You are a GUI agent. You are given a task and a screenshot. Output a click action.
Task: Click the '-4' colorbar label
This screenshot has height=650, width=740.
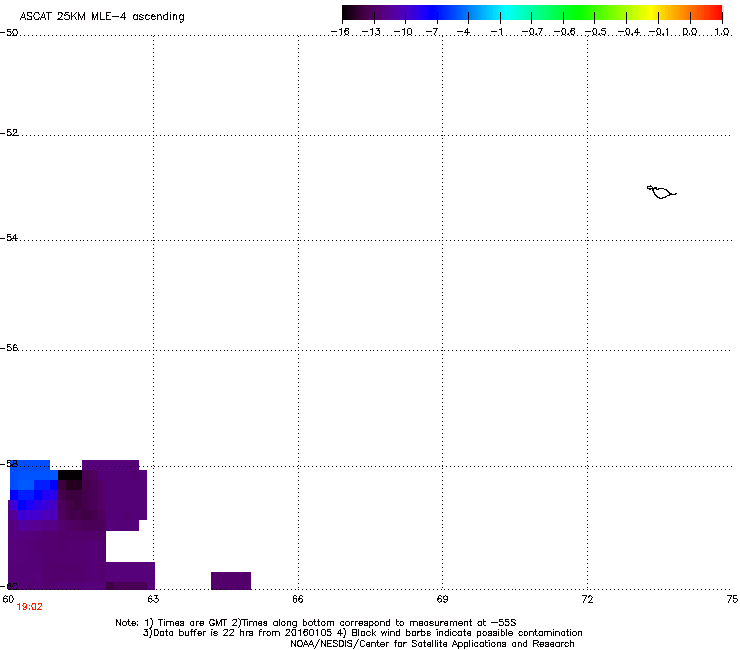point(464,32)
